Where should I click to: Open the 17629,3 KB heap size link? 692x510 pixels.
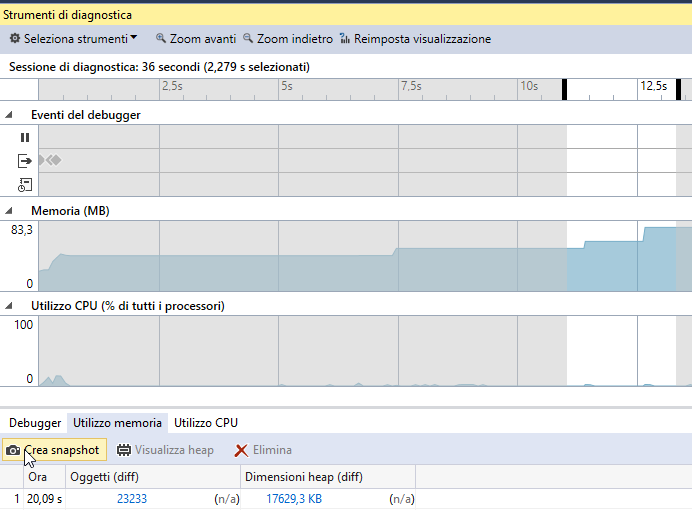294,499
